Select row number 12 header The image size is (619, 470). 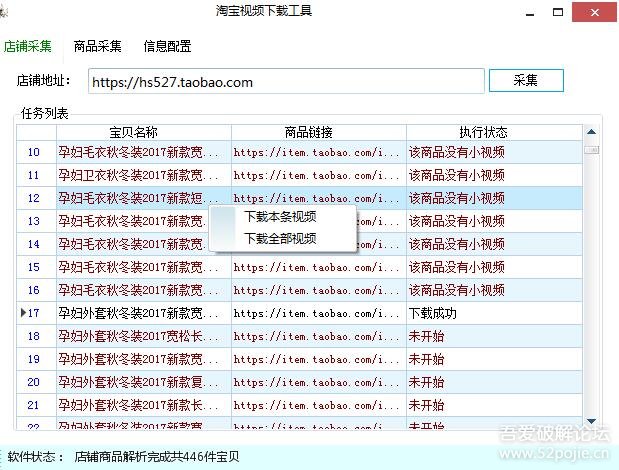coord(36,198)
